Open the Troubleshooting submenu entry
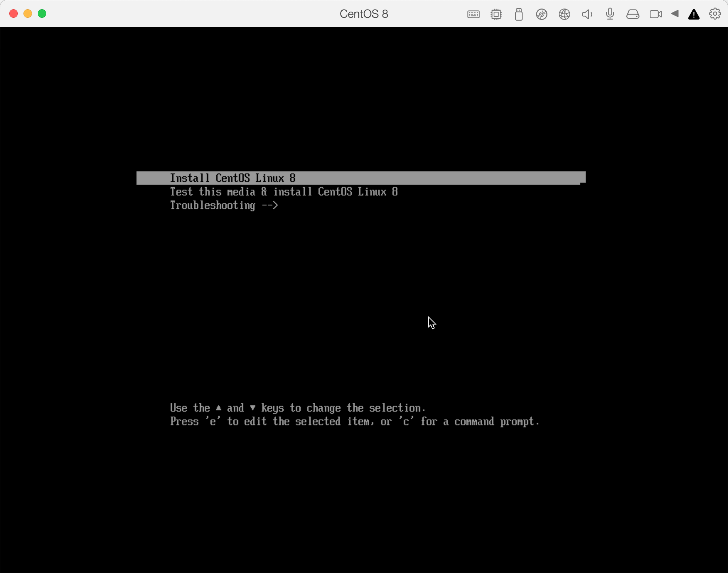This screenshot has width=728, height=573. click(x=224, y=205)
